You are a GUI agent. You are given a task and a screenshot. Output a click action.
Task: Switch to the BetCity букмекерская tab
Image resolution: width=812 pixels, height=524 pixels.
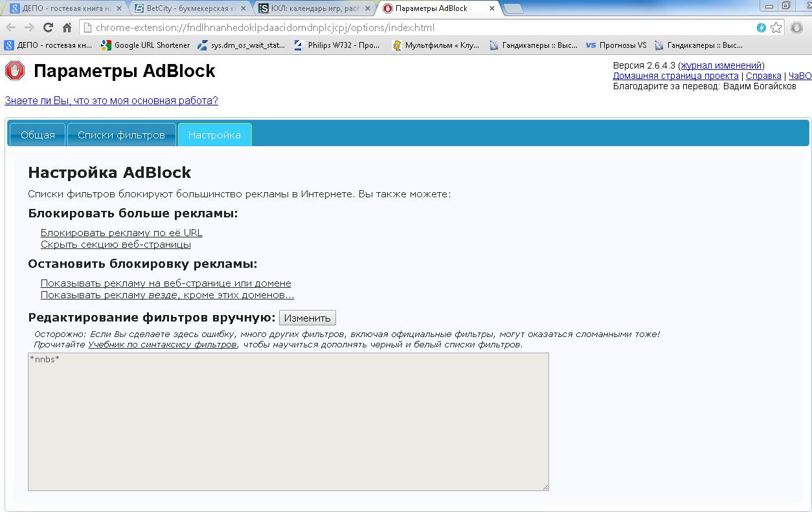(x=189, y=9)
